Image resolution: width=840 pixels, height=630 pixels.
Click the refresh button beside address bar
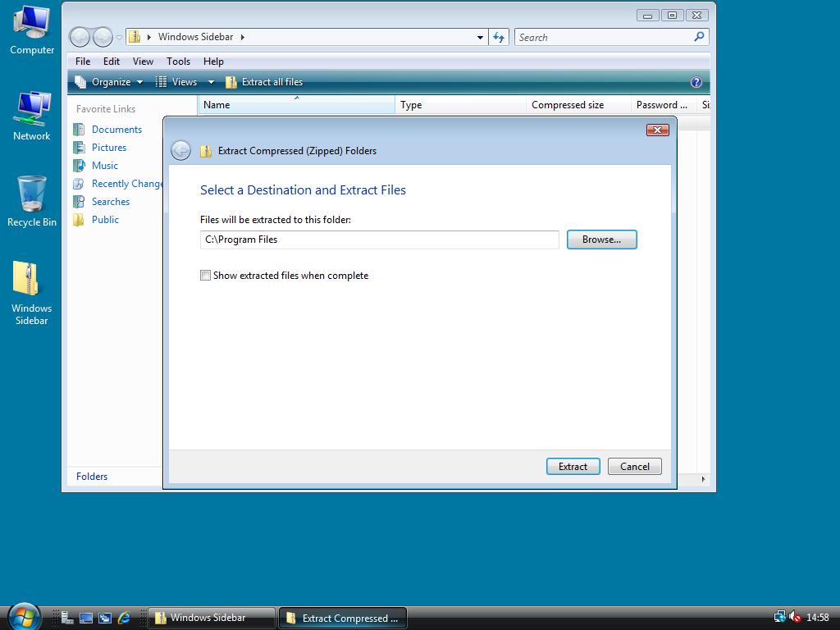tap(499, 37)
